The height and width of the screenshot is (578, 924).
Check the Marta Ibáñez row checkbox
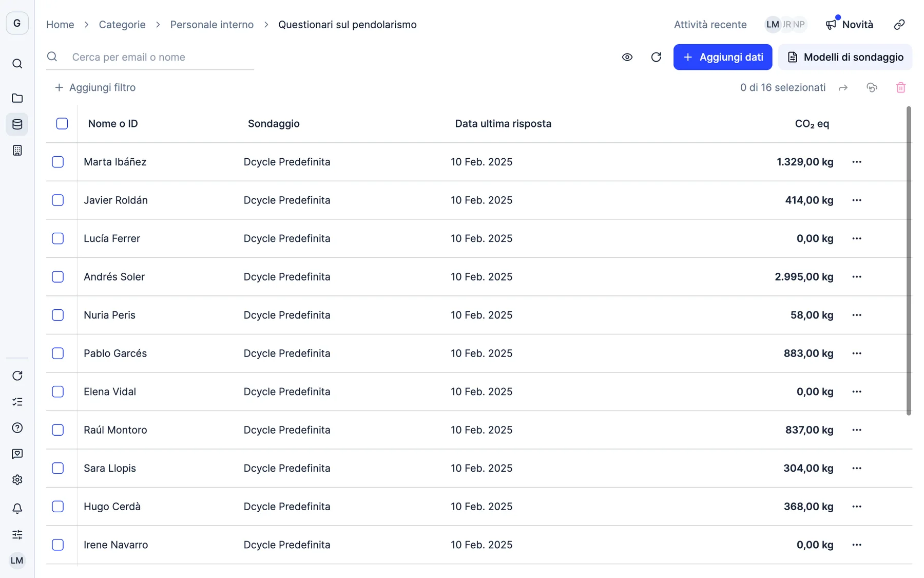point(58,162)
